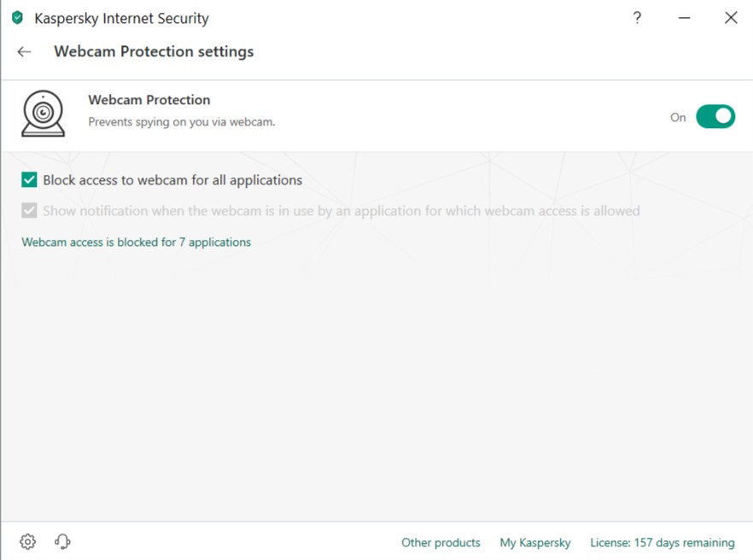
Task: Click the Webcam Protection component title
Action: 149,100
